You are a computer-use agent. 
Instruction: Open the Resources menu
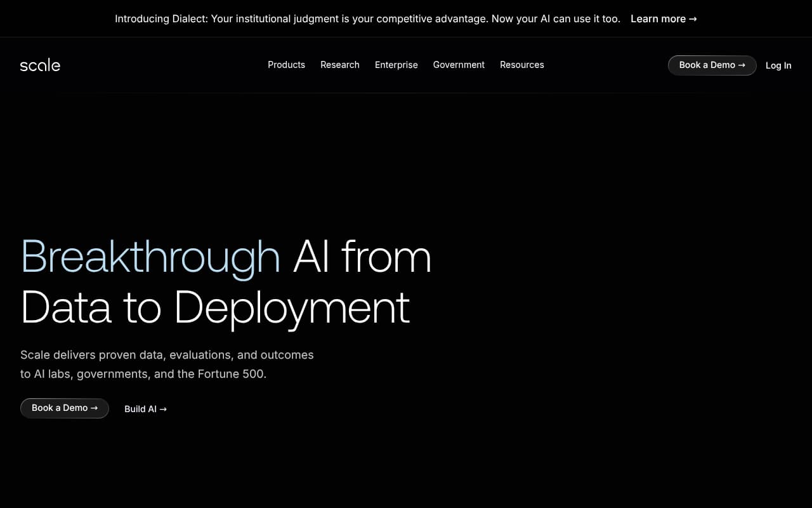(522, 65)
